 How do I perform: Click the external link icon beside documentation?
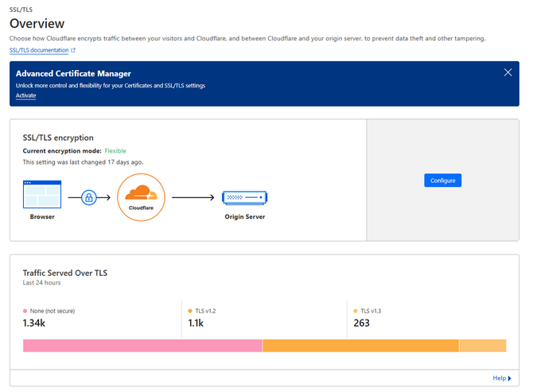click(x=72, y=50)
